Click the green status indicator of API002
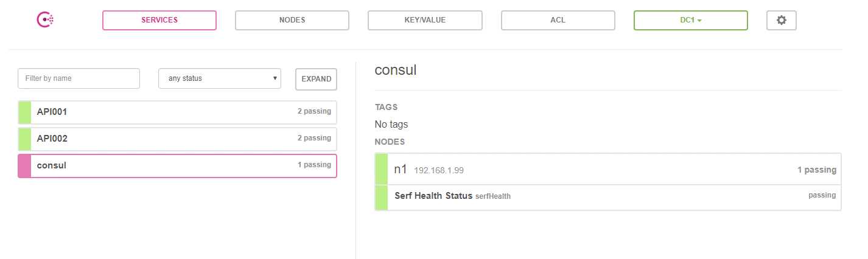Image resolution: width=868 pixels, height=259 pixels. [x=24, y=139]
